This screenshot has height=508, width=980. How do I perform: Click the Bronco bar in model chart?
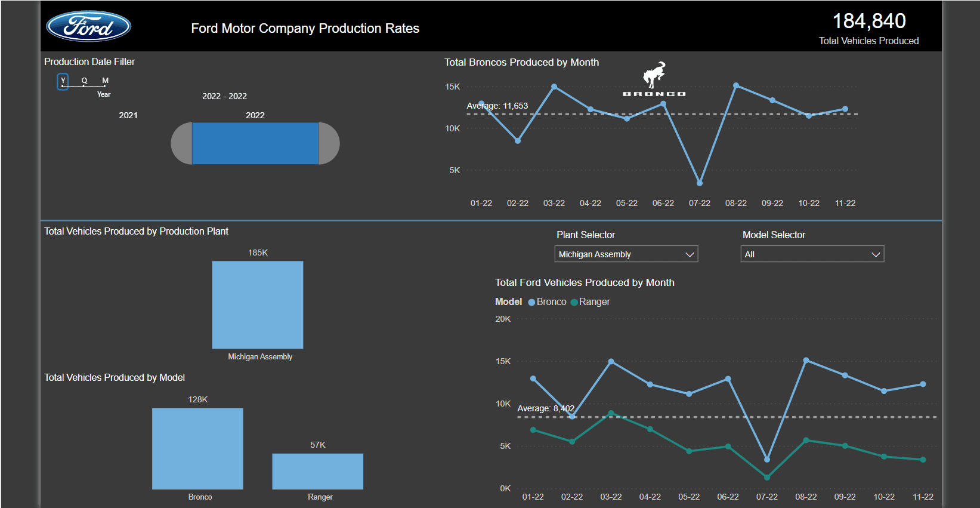point(197,449)
